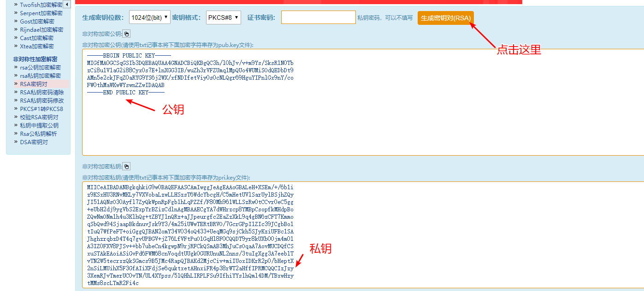Open rsa私钥加密解密 in the sidebar
The image size is (644, 291).
(x=40, y=76)
